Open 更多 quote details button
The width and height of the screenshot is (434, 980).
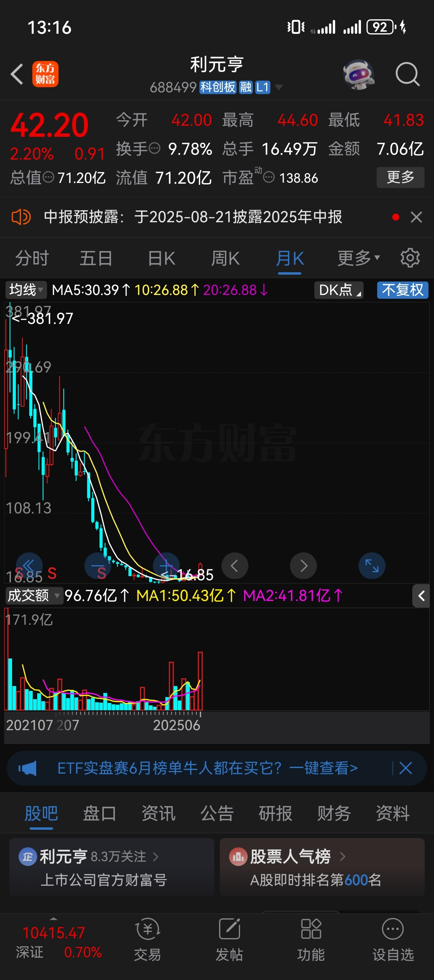tap(400, 177)
